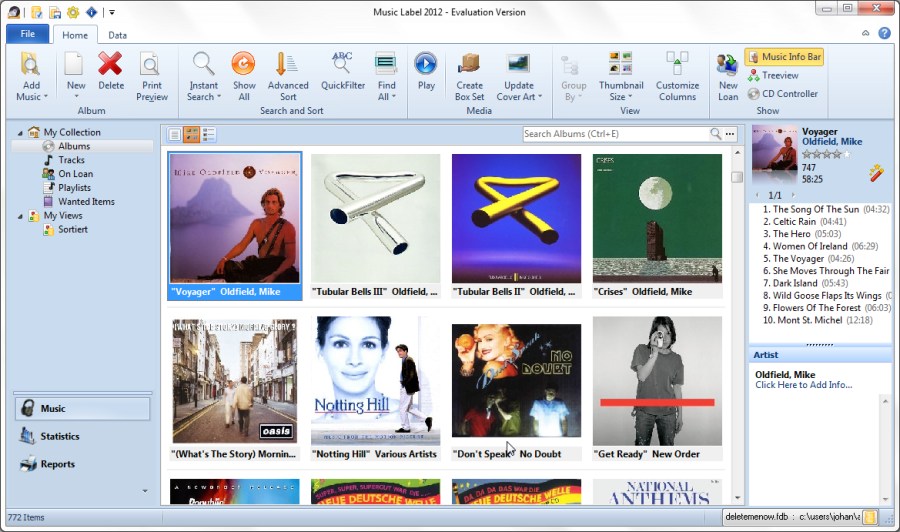The height and width of the screenshot is (532, 900).
Task: Select Sortiert view in the tree
Action: pyautogui.click(x=72, y=230)
